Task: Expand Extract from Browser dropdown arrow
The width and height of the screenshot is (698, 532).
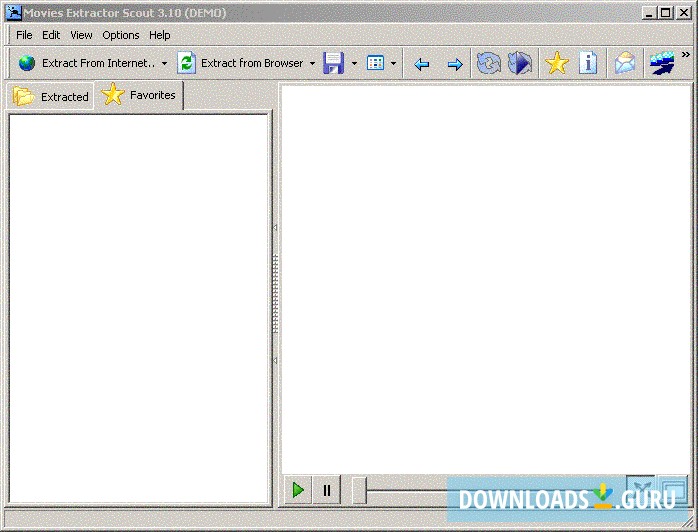Action: coord(312,64)
